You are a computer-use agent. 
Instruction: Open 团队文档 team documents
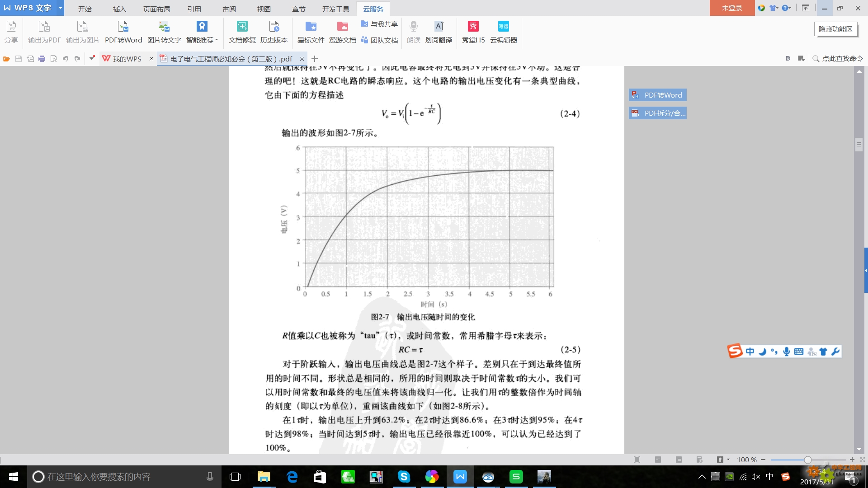379,40
